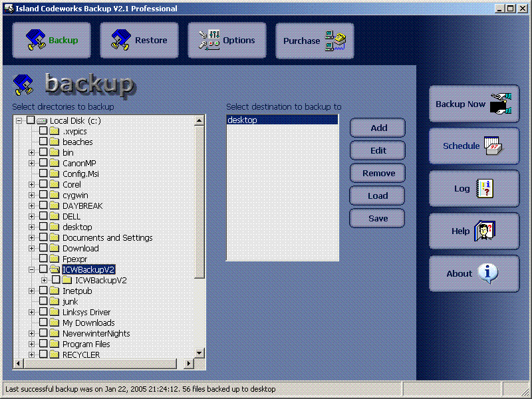Viewport: 532px width, 399px height.
Task: Click the Linksys Driver folder icon
Action: tap(55, 312)
